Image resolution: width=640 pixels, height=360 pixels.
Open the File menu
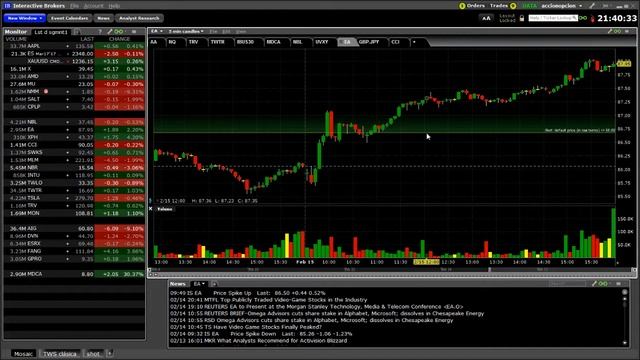pos(74,6)
